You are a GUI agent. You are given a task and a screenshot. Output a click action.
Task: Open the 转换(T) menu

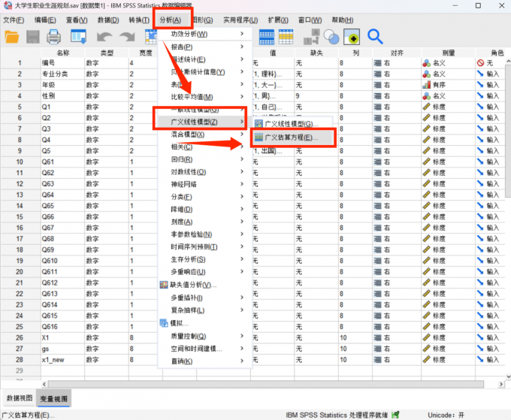coord(139,20)
